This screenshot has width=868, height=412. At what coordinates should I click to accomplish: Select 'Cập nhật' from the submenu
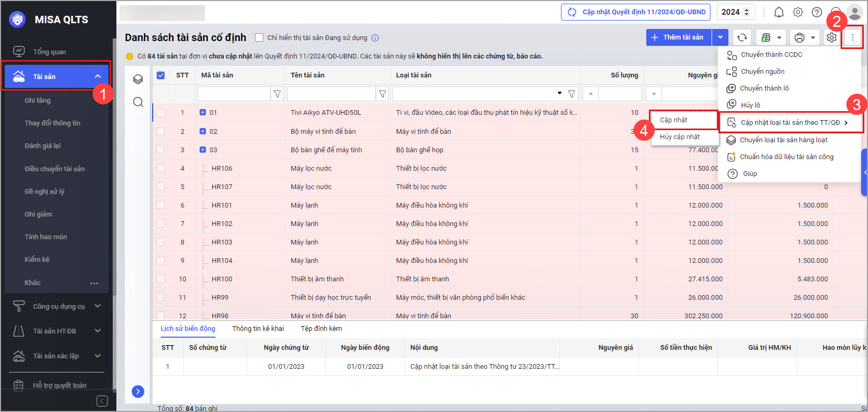point(674,120)
